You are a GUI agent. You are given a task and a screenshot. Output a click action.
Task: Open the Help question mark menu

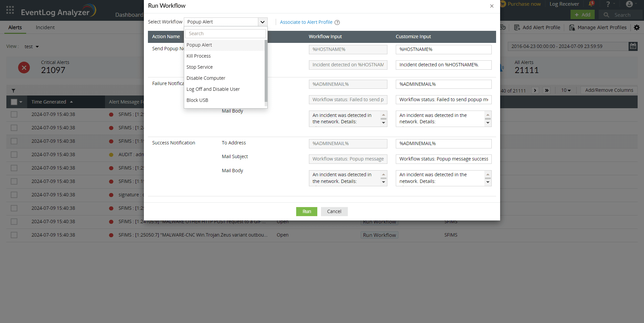[608, 4]
